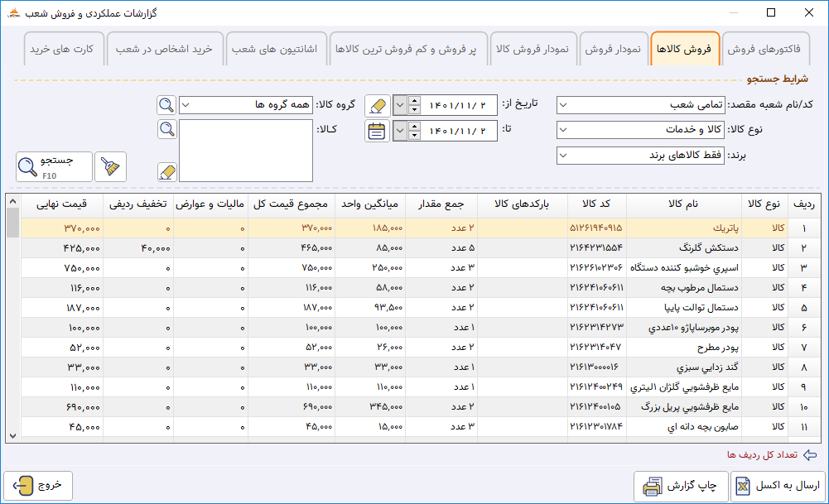Click the 'جمع مقدار' column header

tap(441, 204)
